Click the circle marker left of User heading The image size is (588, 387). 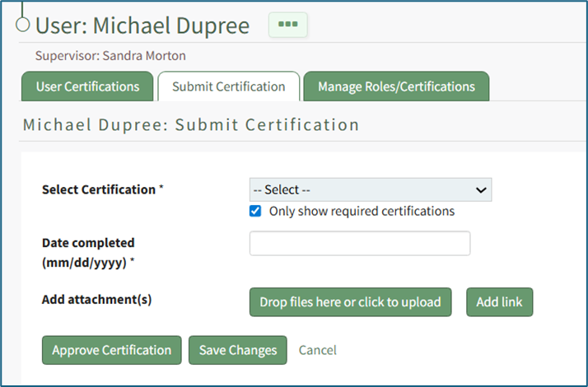(x=23, y=25)
